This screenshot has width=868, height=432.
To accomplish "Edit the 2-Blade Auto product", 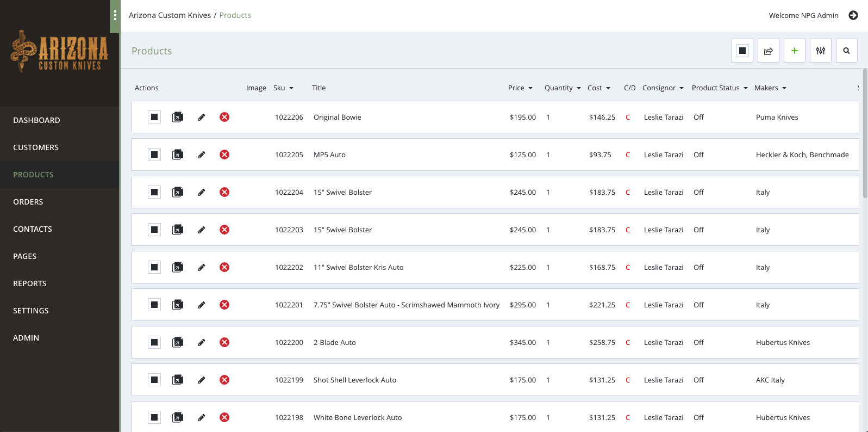I will 202,342.
